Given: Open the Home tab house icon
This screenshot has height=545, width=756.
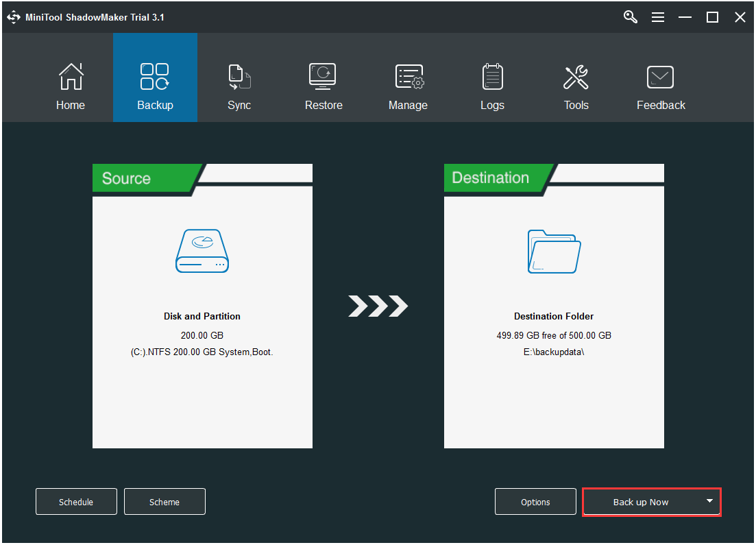Looking at the screenshot, I should tap(71, 77).
